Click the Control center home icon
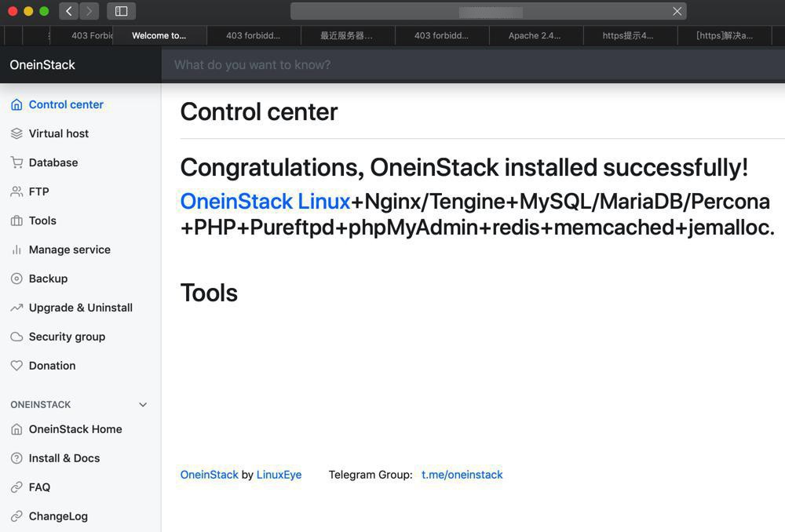The height and width of the screenshot is (532, 785). [x=16, y=104]
